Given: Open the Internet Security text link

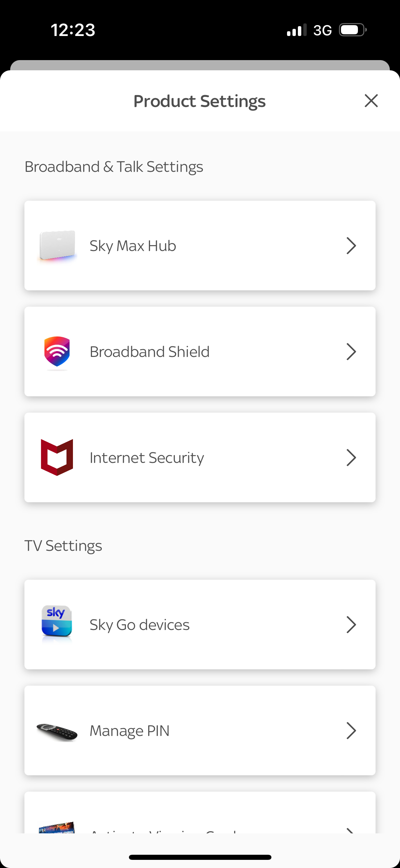Looking at the screenshot, I should (x=147, y=457).
